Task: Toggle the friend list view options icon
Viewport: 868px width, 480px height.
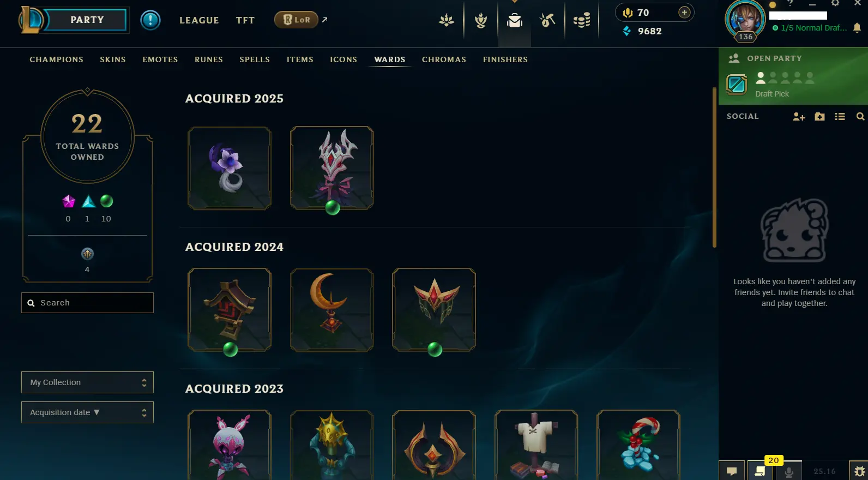Action: [x=840, y=116]
